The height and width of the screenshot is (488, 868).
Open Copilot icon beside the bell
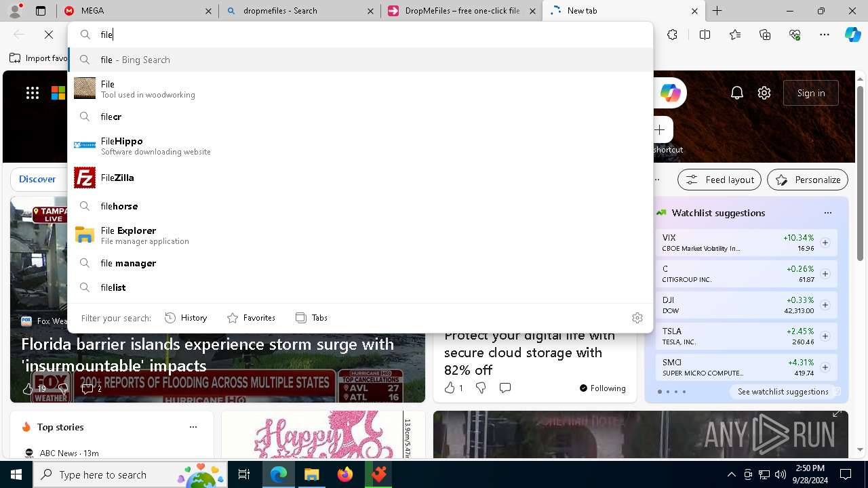click(670, 93)
